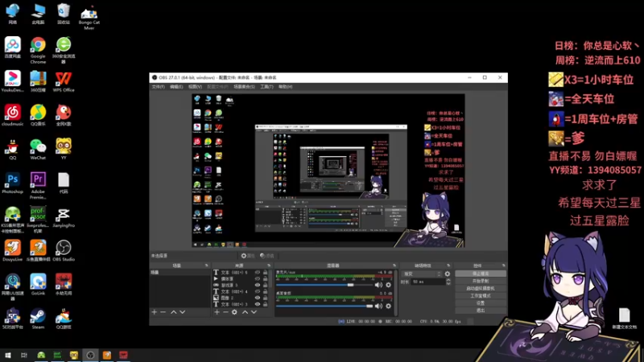
Task: Open Bongo Cat Mver desktop shortcut
Action: tap(89, 18)
